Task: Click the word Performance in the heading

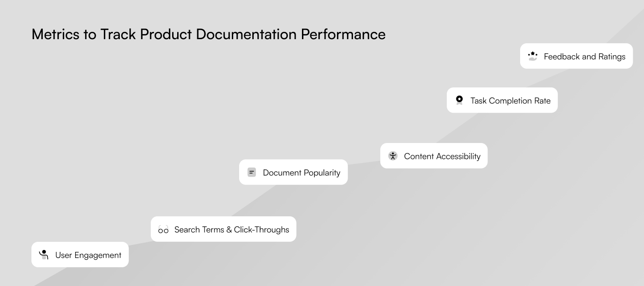Action: click(x=343, y=34)
